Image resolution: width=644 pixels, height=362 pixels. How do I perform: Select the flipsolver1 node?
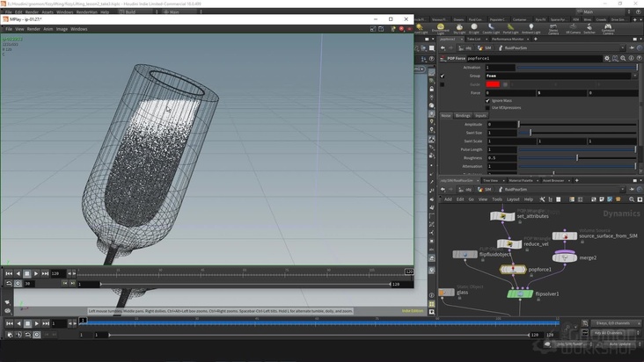520,293
